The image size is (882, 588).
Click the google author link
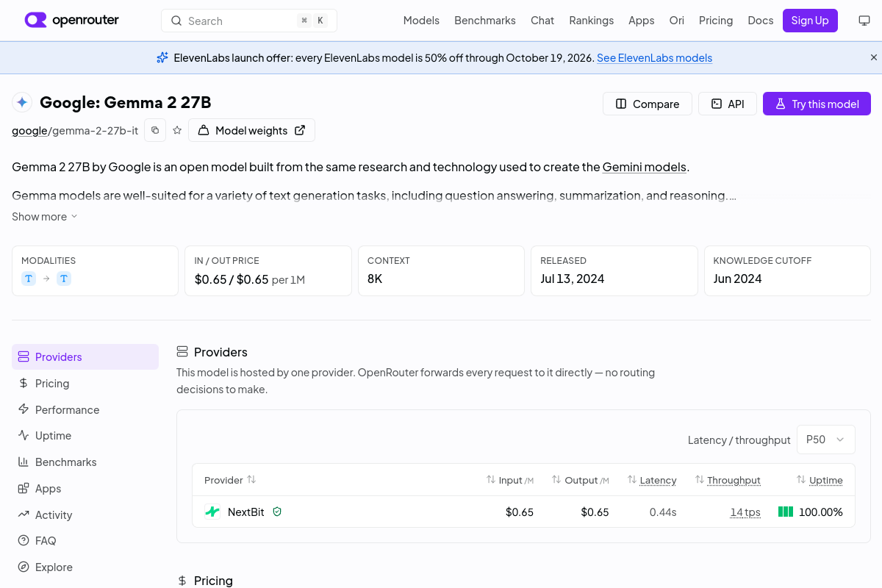point(29,131)
